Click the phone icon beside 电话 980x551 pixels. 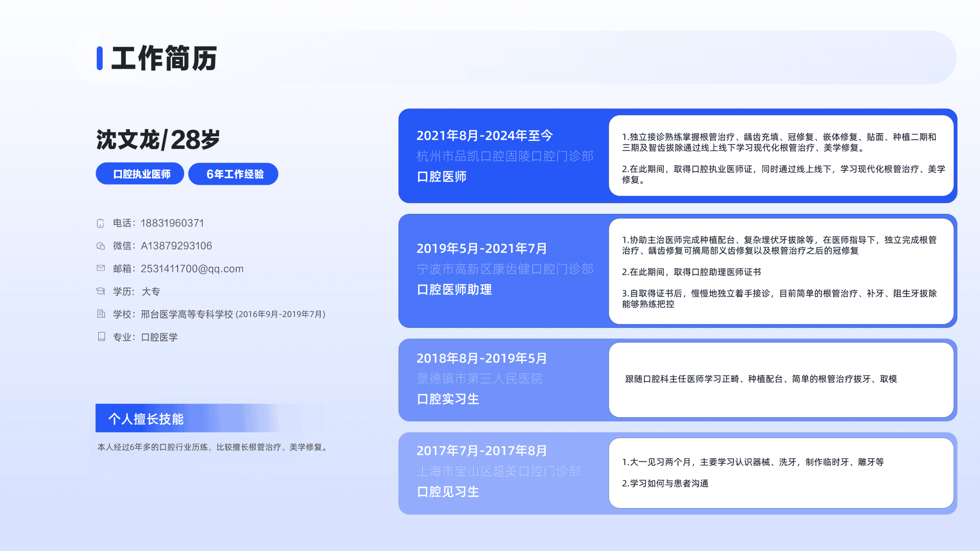pyautogui.click(x=100, y=223)
